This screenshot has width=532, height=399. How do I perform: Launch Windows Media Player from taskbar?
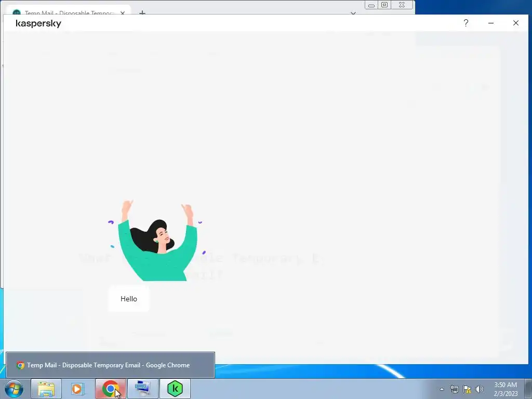pos(78,389)
